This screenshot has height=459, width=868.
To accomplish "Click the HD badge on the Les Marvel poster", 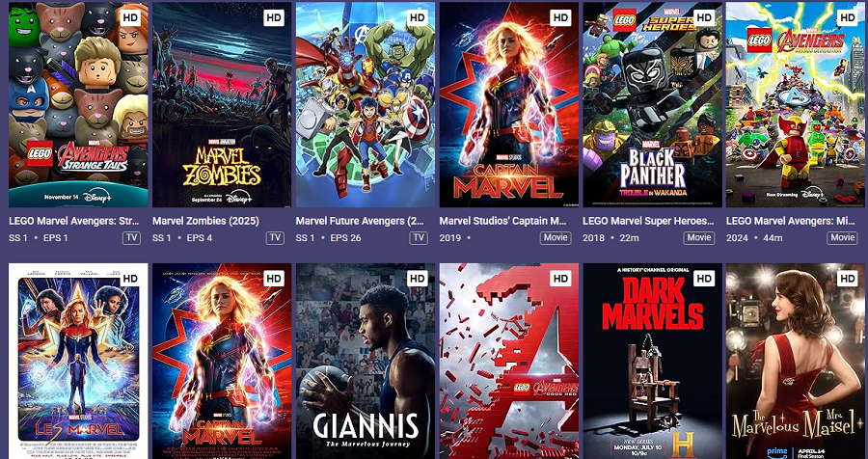I will (130, 279).
